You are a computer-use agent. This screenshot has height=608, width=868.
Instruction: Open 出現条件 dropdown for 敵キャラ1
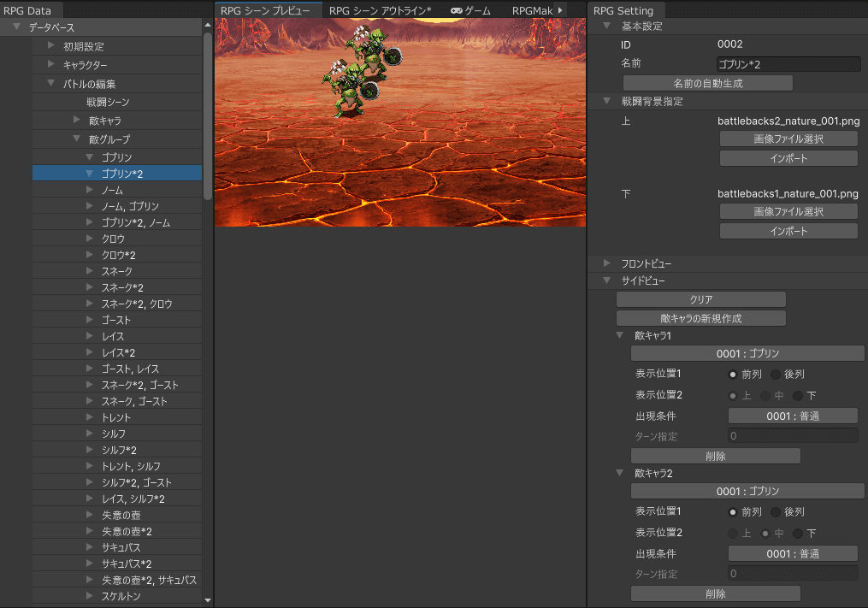click(792, 416)
